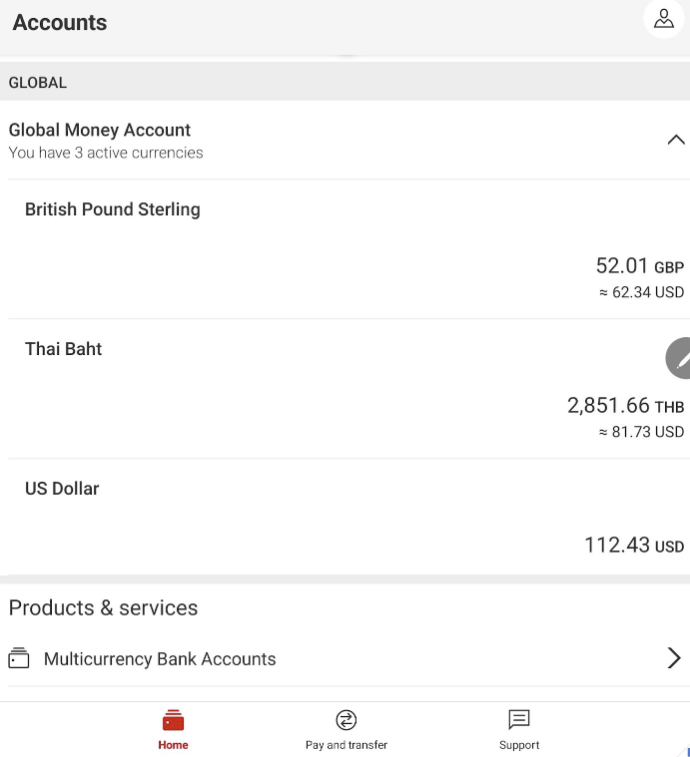Click the Pay and transfer arrows icon
This screenshot has height=757, width=690.
(x=346, y=720)
